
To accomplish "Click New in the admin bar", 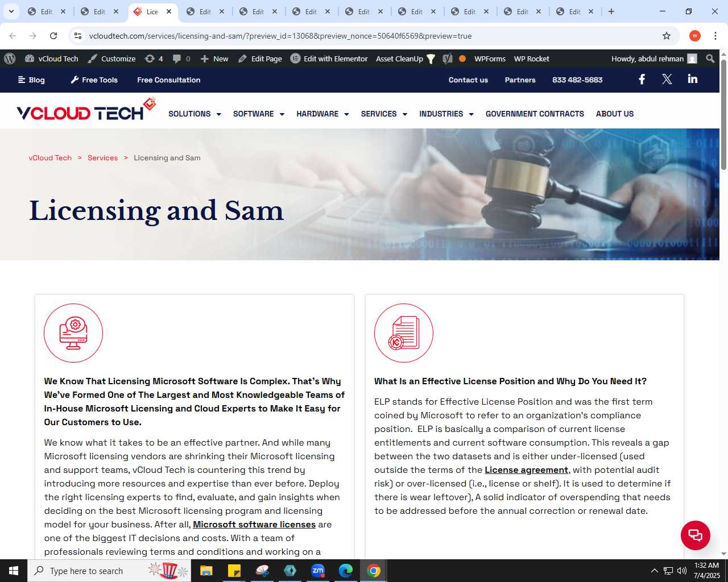I will 214,59.
